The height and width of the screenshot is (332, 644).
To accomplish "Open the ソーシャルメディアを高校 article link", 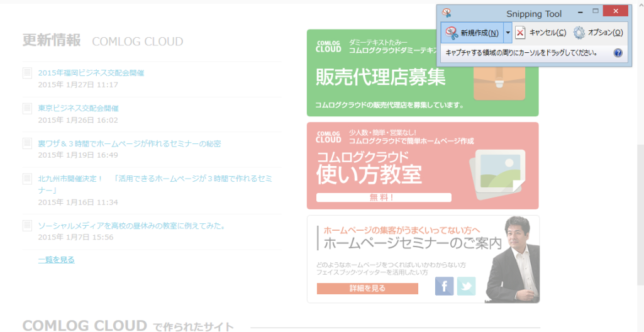I will click(131, 225).
